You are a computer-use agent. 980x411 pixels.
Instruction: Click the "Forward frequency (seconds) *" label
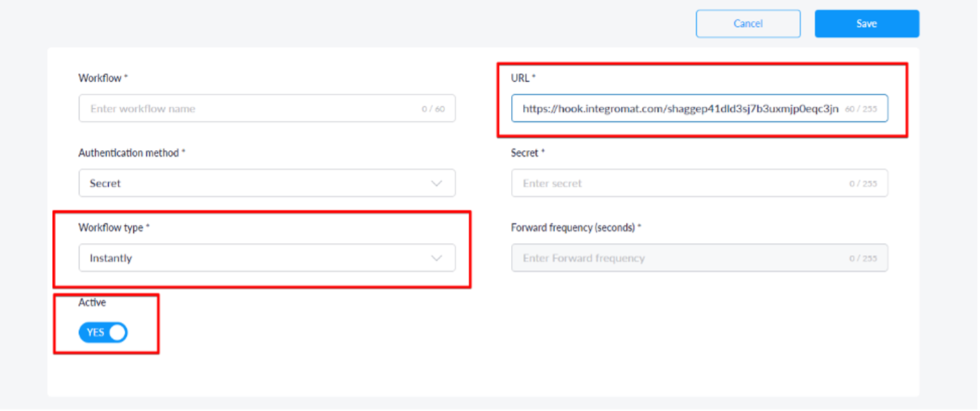pyautogui.click(x=576, y=228)
